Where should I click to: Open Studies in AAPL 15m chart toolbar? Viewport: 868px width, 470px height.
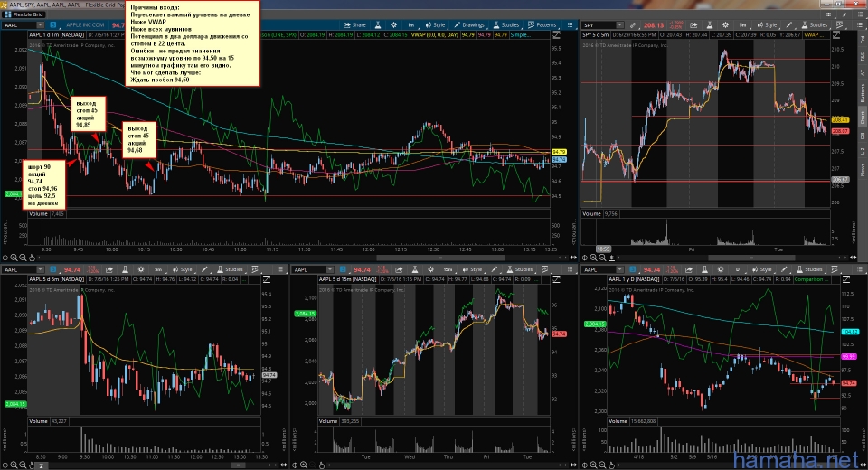coord(520,269)
